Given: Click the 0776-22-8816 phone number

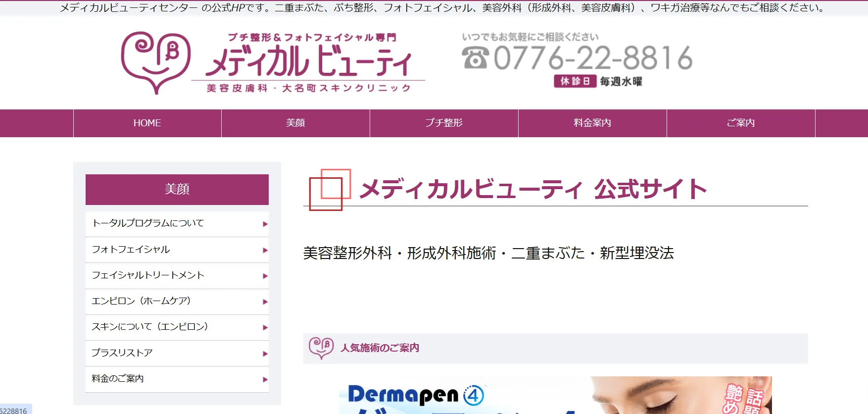Looking at the screenshot, I should point(593,58).
